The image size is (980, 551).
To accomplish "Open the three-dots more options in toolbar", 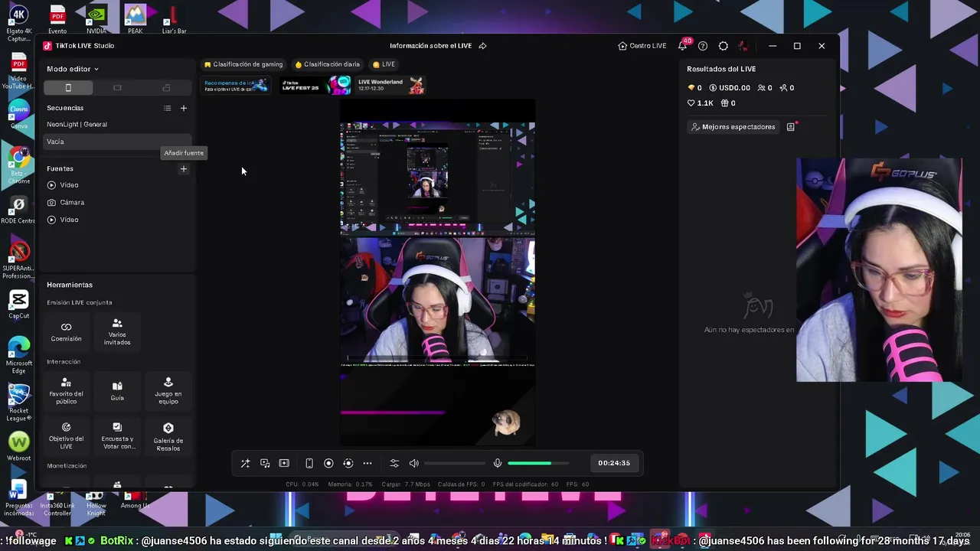I will click(x=367, y=463).
